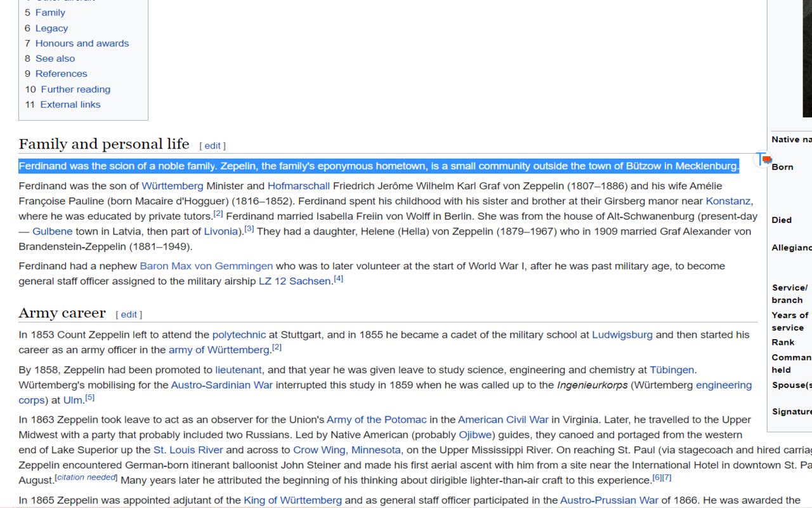Viewport: 812px width, 508px height.
Task: Open the Konstanz article link
Action: (728, 201)
